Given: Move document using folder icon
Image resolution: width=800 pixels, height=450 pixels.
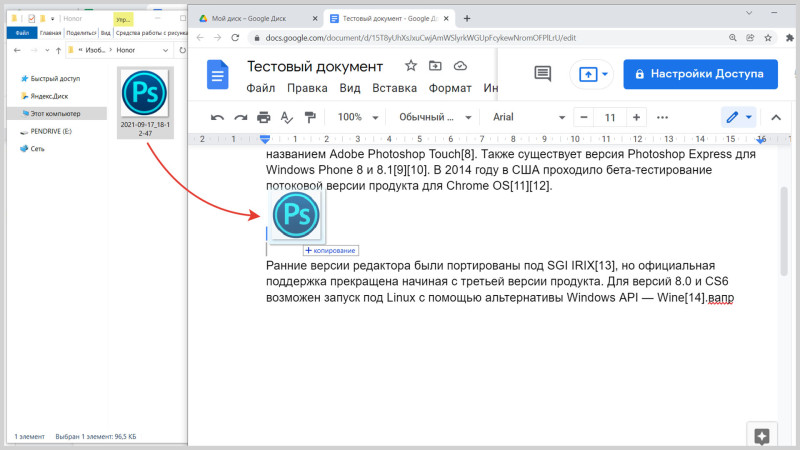Looking at the screenshot, I should pos(435,65).
